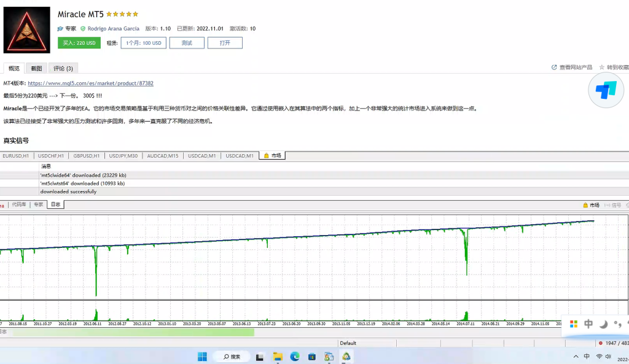Image resolution: width=629 pixels, height=364 pixels.
Task: Switch to the 概览 (Overview) tab
Action: [x=14, y=68]
